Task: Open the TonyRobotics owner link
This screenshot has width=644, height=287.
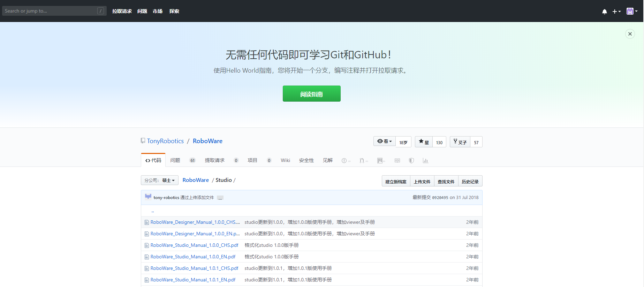Action: (165, 141)
